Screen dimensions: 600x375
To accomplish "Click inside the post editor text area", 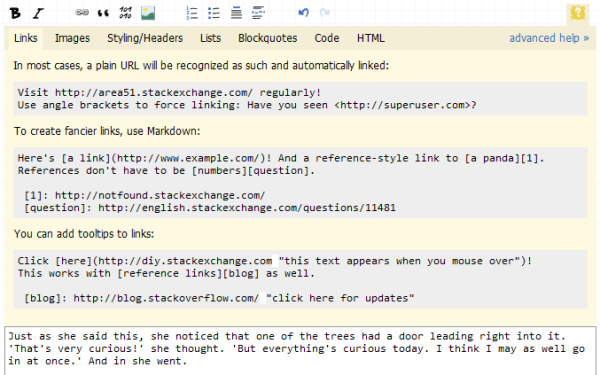I will point(300,351).
